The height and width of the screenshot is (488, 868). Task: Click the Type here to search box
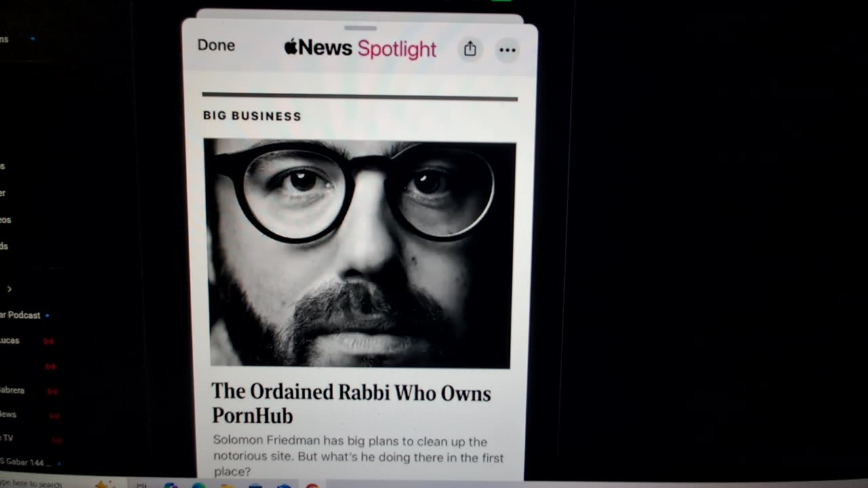pyautogui.click(x=31, y=484)
